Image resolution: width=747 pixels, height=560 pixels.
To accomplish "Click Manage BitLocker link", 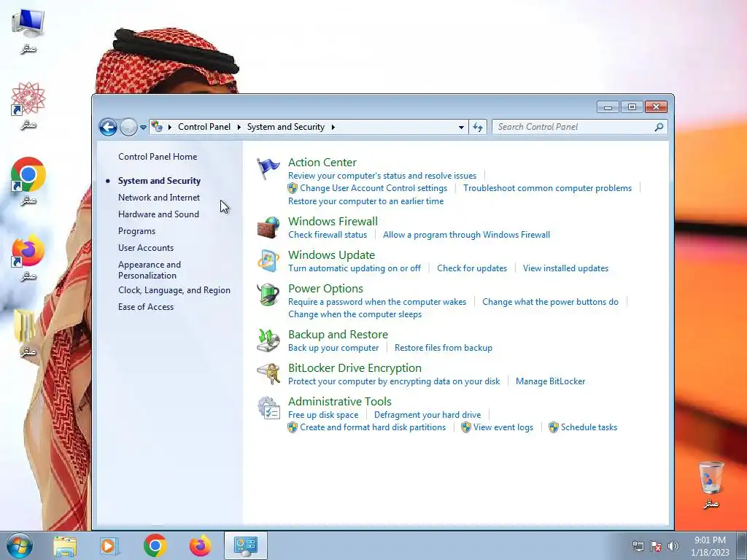I will coord(550,381).
